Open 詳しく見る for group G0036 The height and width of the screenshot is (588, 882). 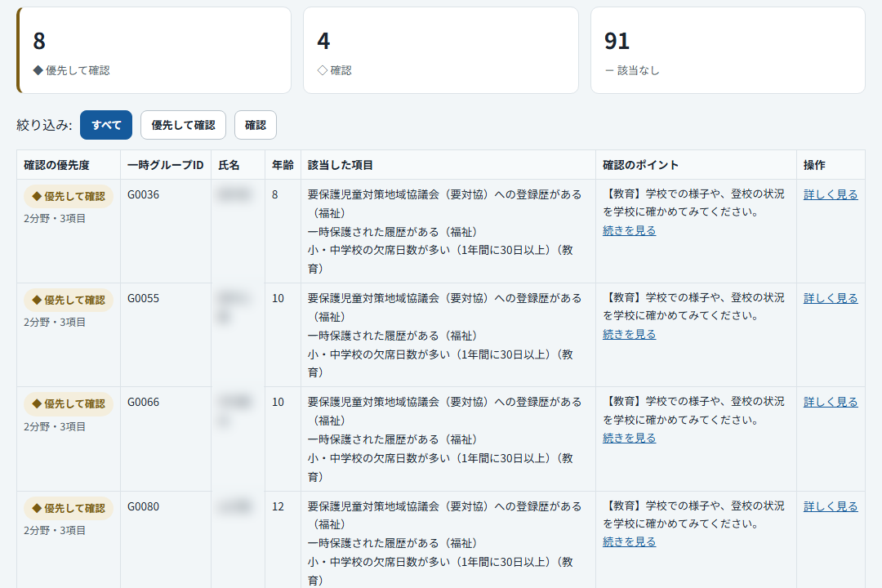click(x=831, y=194)
